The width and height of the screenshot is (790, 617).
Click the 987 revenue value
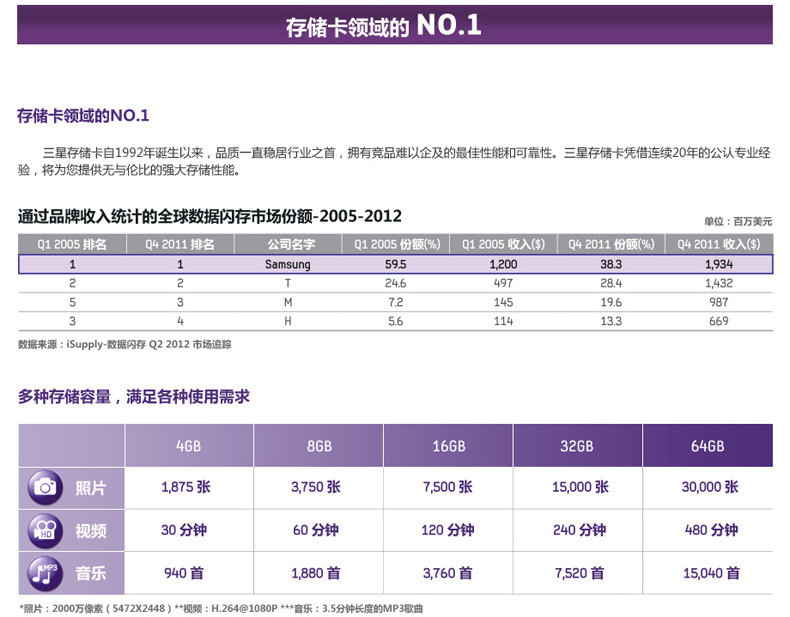[719, 302]
